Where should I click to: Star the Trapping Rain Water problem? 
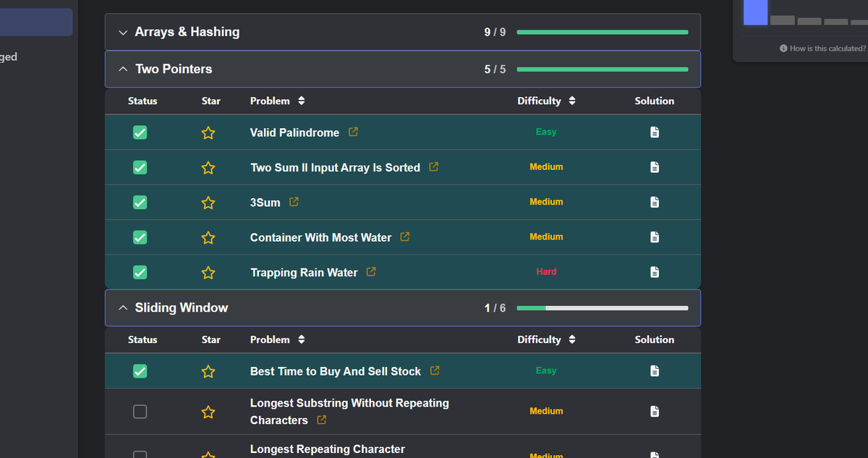coord(208,273)
